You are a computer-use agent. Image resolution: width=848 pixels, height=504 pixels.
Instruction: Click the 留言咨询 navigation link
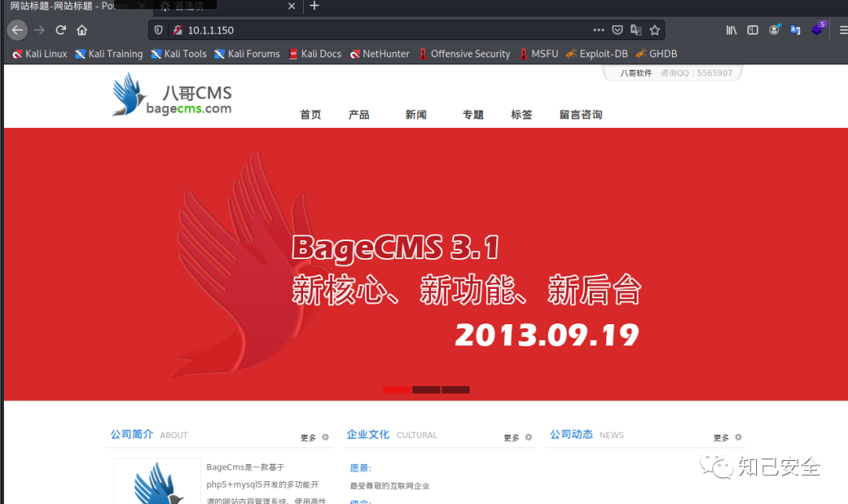point(580,114)
